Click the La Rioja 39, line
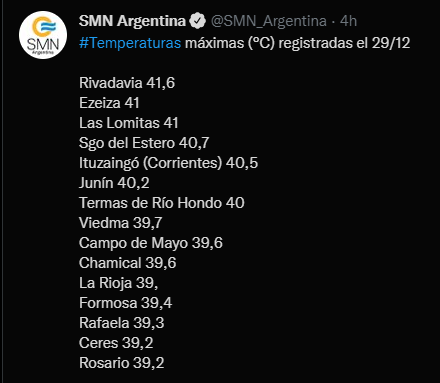440x383 pixels. coord(119,283)
